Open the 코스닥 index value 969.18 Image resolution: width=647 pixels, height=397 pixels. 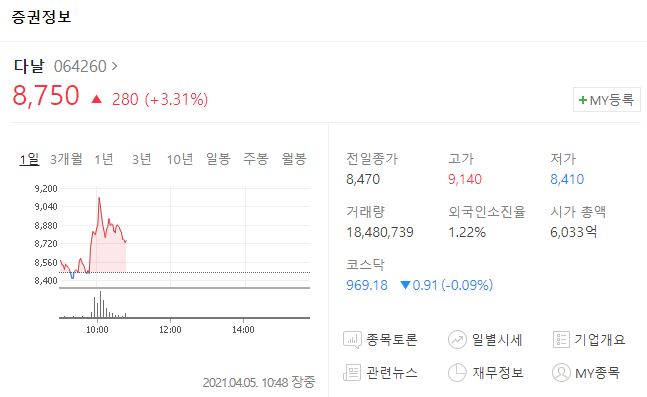coord(367,285)
